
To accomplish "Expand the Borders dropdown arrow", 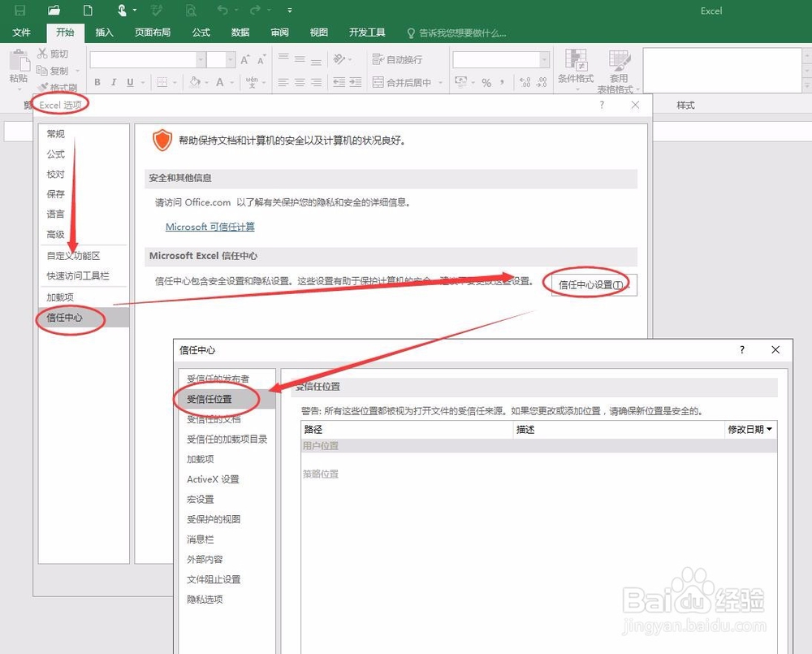I will (x=175, y=82).
